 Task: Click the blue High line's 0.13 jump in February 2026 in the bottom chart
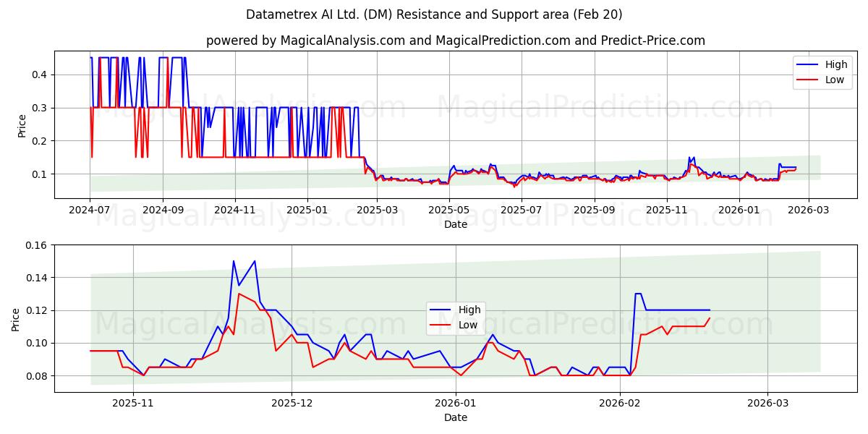click(638, 294)
